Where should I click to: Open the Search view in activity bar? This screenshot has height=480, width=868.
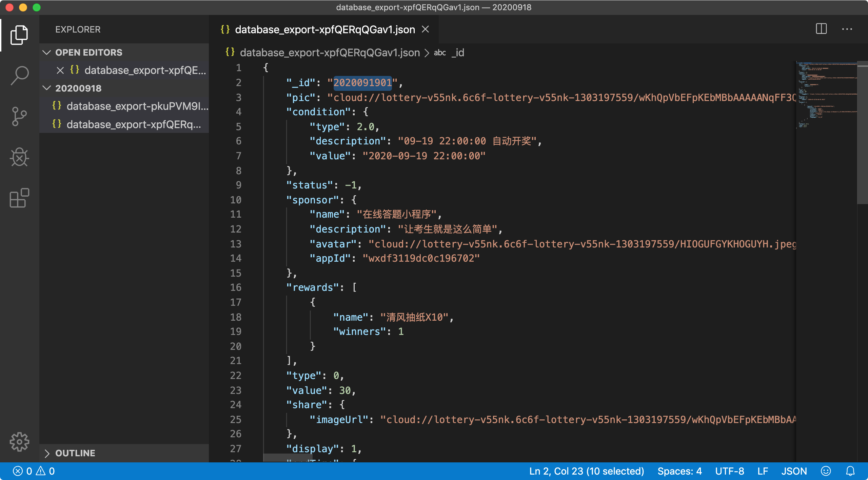coord(19,75)
